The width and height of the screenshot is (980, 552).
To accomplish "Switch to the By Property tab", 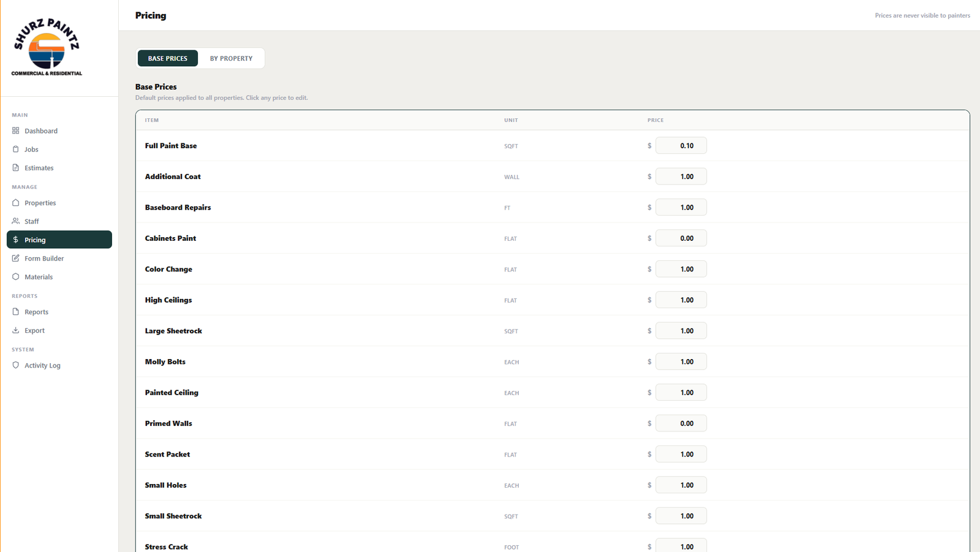I will [231, 58].
